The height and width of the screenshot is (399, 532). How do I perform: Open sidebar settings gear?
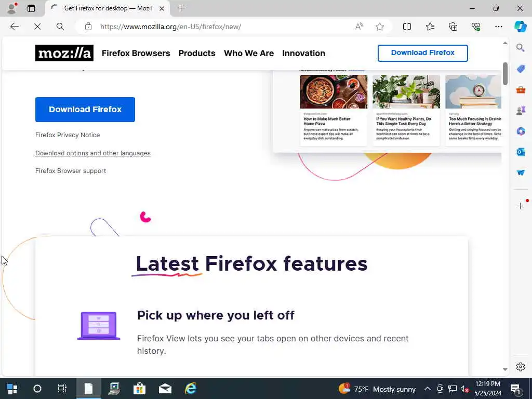coord(521,367)
